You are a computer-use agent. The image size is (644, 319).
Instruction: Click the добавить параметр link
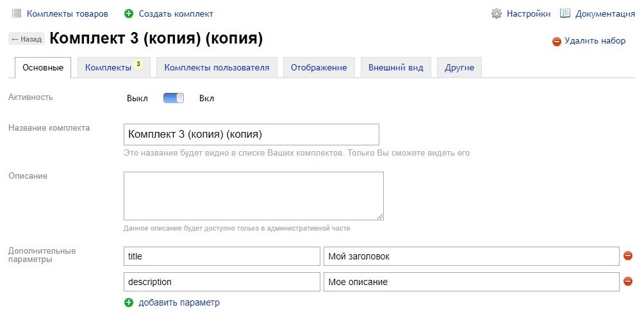tap(179, 302)
